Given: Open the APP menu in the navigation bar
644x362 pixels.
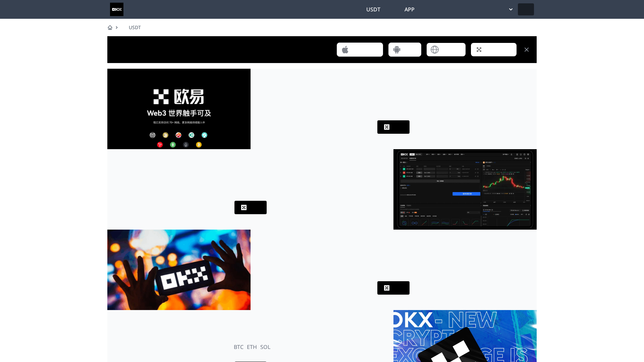Looking at the screenshot, I should point(409,9).
